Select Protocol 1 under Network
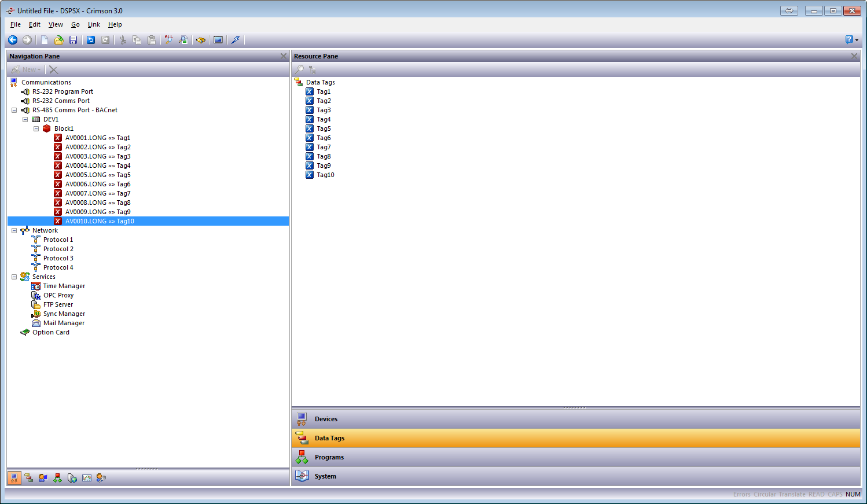The width and height of the screenshot is (867, 504). pyautogui.click(x=58, y=240)
